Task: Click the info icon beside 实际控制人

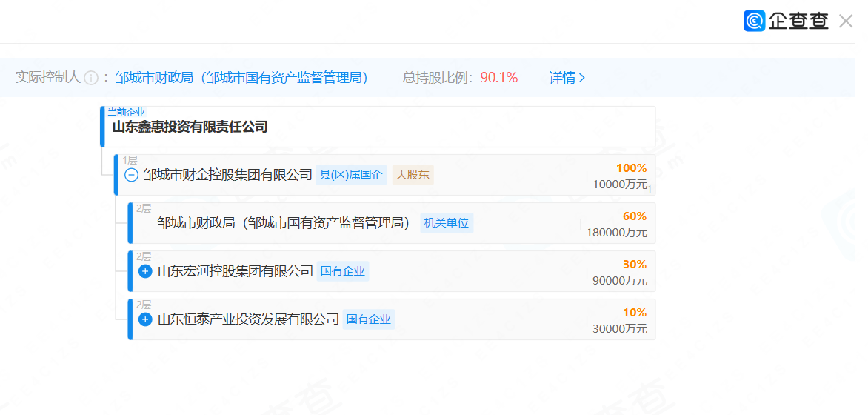Action: 91,78
